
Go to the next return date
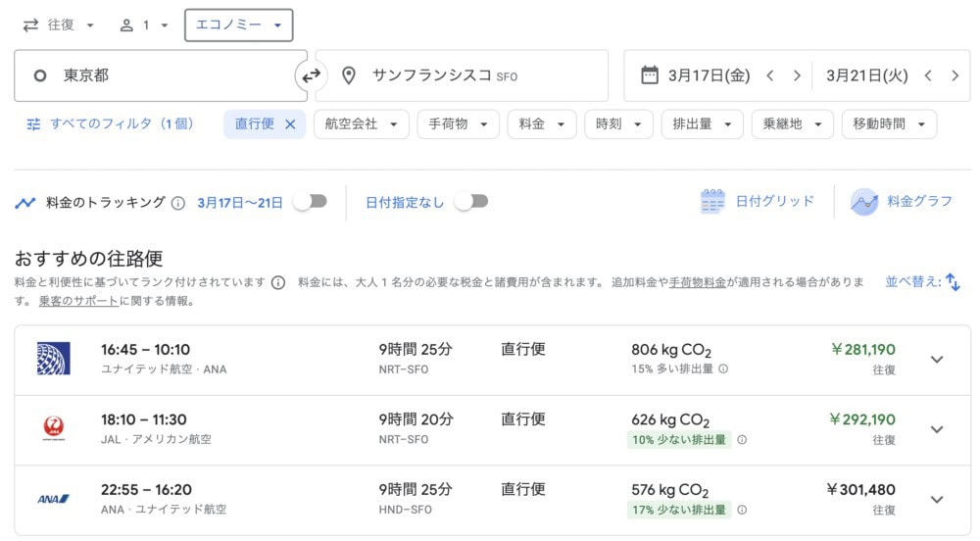coord(955,75)
